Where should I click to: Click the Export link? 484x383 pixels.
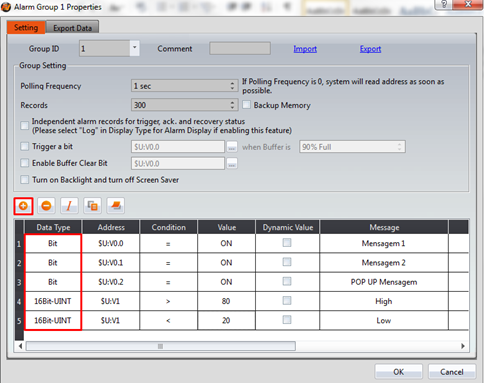click(370, 49)
